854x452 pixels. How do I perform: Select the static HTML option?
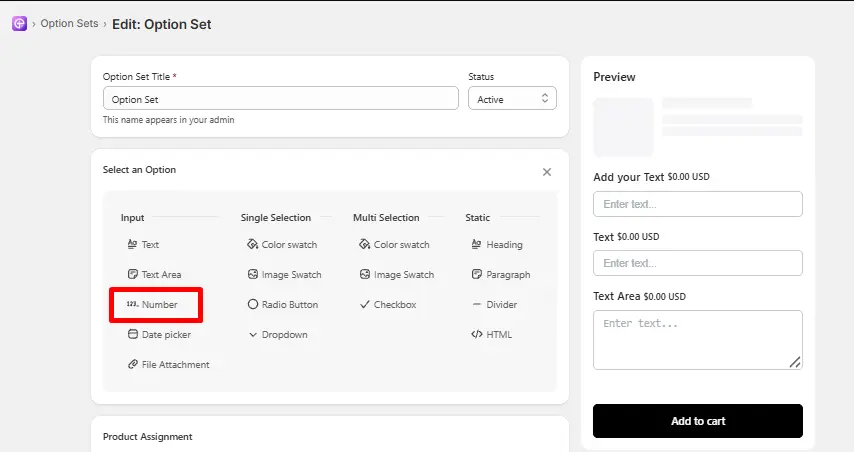tap(491, 334)
